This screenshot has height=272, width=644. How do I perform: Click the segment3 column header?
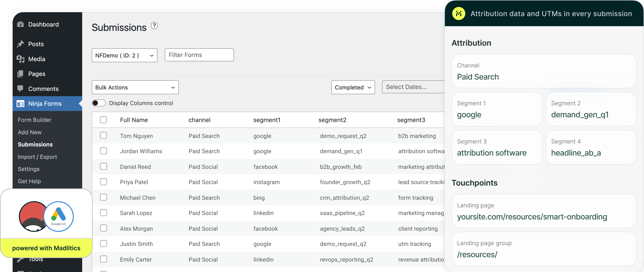coord(411,120)
